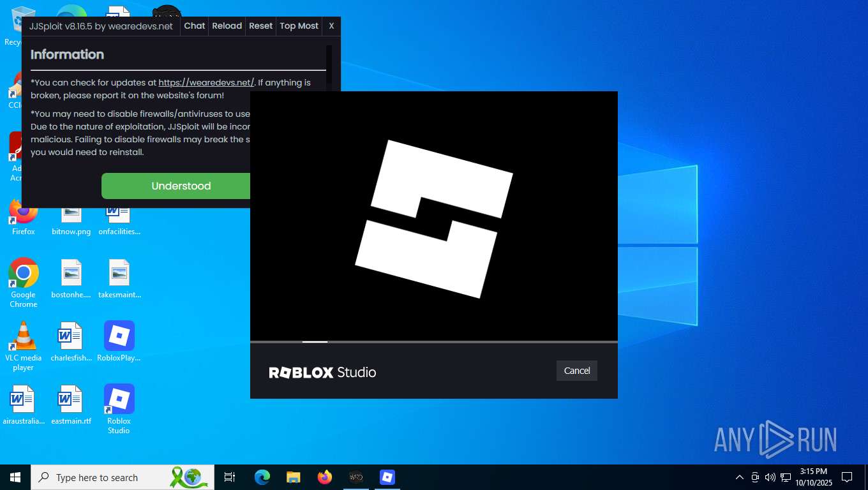Screen dimensions: 868x490
Task: Click the taskbar search box
Action: pyautogui.click(x=123, y=477)
